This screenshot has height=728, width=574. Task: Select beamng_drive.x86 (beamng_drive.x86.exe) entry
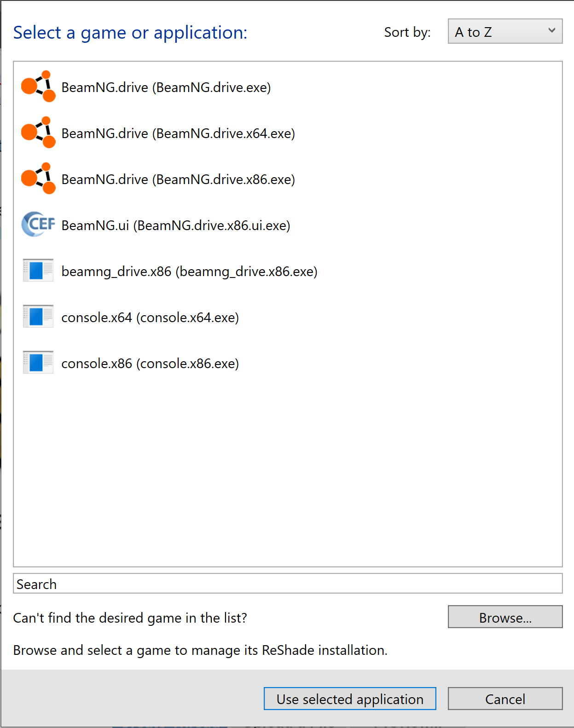point(288,271)
